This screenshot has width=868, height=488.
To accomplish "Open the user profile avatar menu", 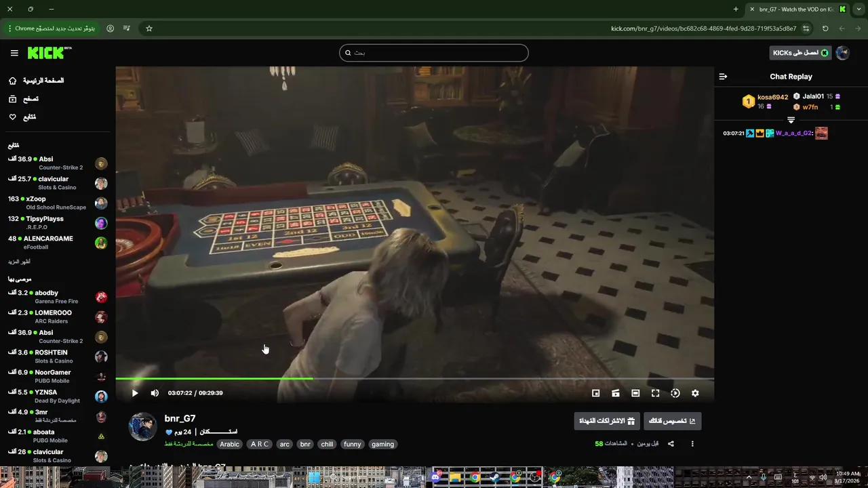I will (842, 53).
